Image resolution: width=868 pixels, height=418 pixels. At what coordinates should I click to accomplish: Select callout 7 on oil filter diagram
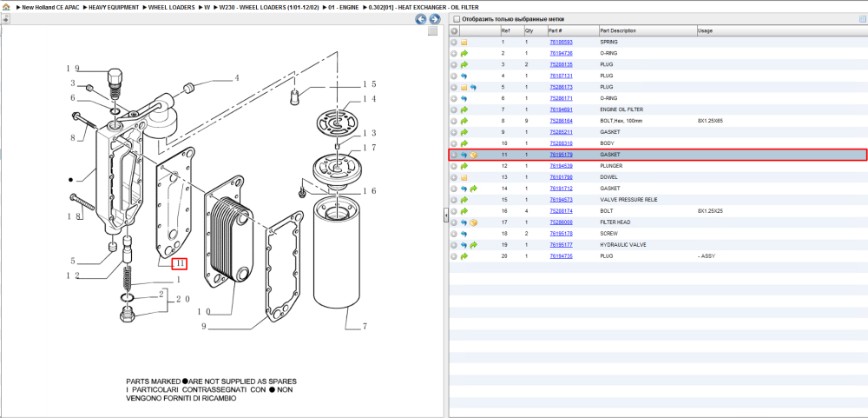pos(365,327)
